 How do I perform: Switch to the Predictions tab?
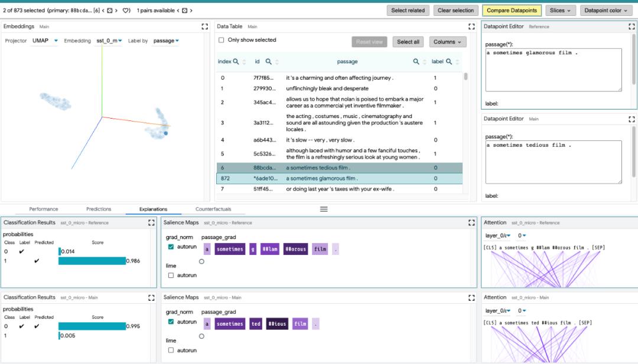[x=99, y=209]
